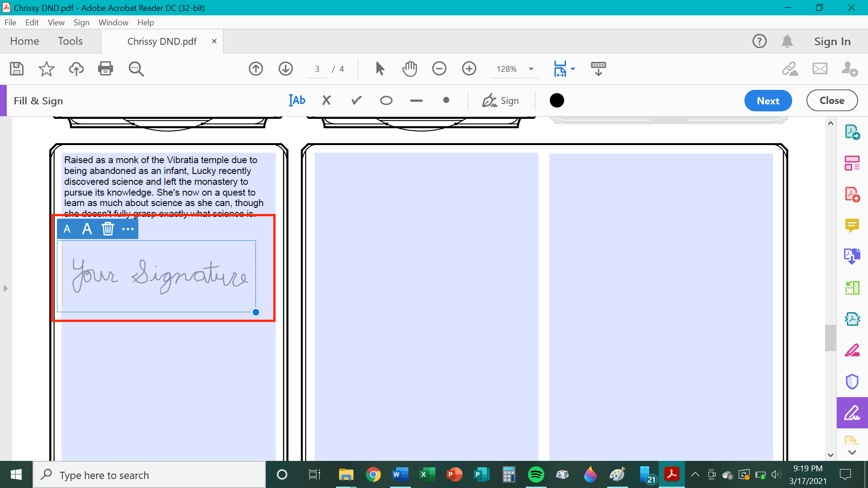Delete the signature with trash icon

(x=108, y=229)
